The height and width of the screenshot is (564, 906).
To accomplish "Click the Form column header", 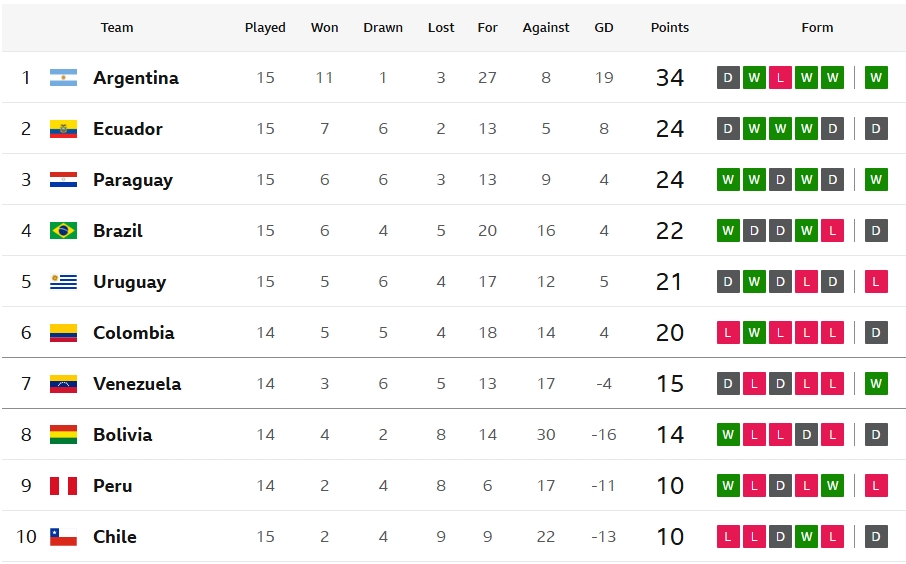I will (x=817, y=28).
